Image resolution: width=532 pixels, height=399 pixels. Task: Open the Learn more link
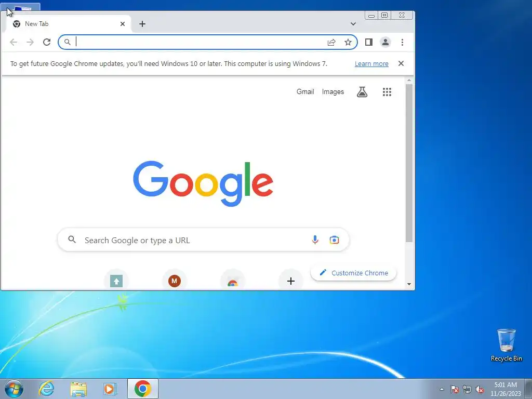(x=371, y=64)
